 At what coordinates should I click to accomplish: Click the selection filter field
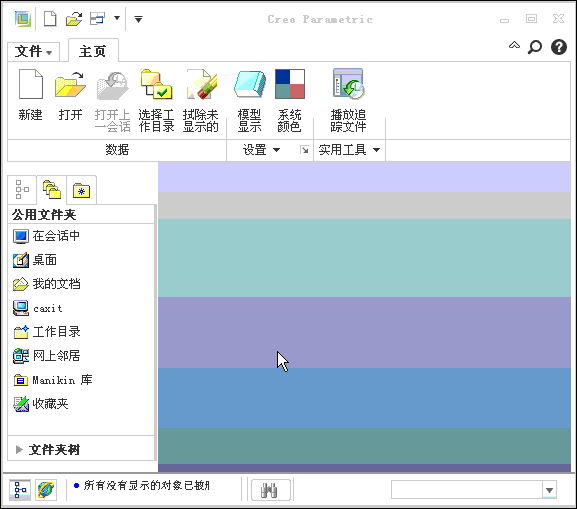coord(467,490)
